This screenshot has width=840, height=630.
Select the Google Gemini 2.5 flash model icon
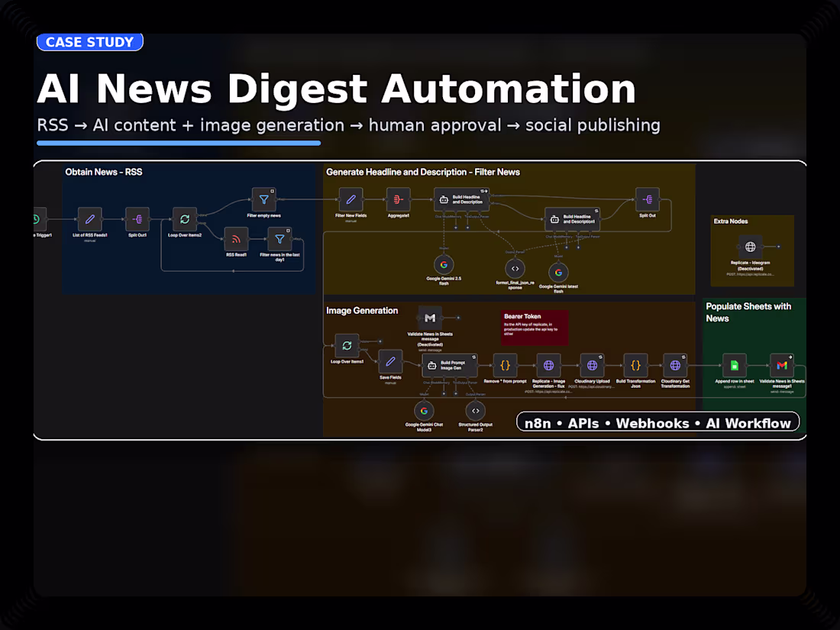coord(445,266)
